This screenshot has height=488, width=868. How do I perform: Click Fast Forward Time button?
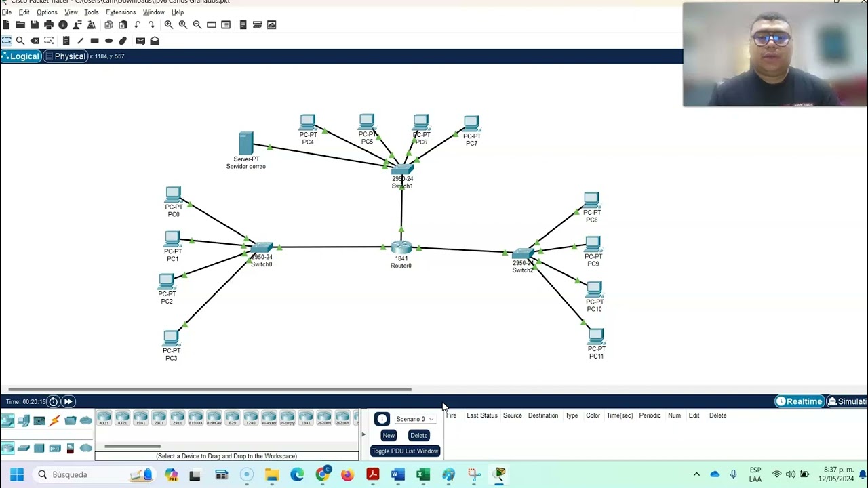pyautogui.click(x=68, y=402)
